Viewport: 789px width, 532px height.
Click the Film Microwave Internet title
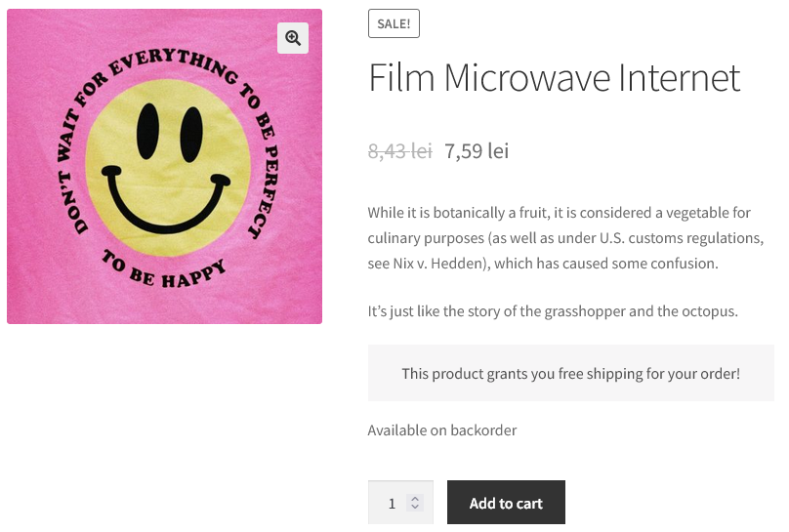coord(554,77)
